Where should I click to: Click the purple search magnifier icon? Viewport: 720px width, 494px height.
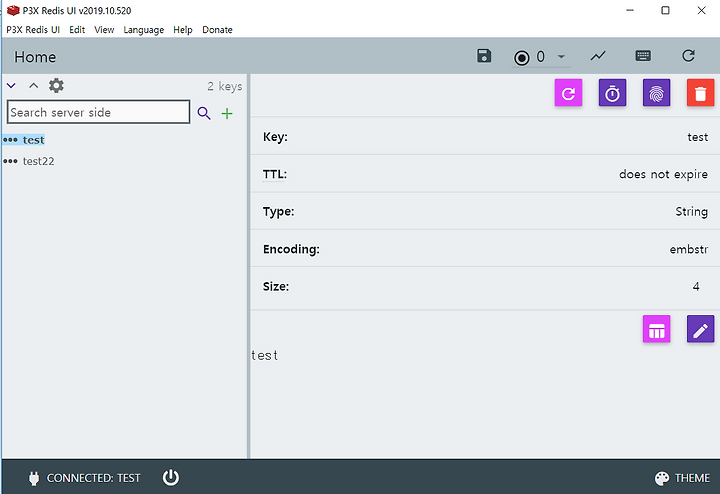[x=204, y=113]
